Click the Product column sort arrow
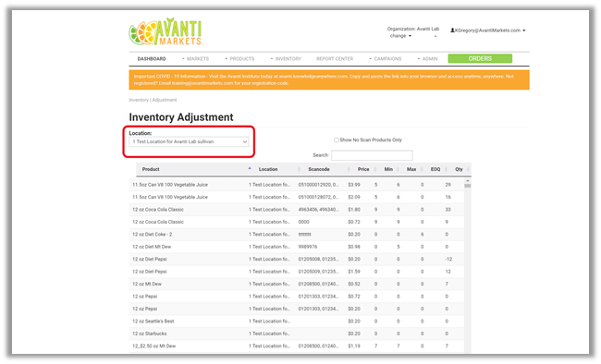 (250, 168)
